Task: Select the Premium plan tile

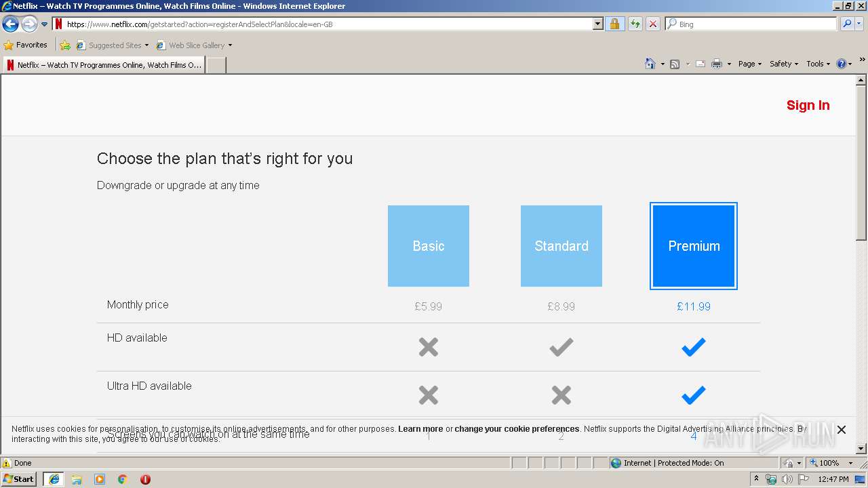Action: pos(694,246)
